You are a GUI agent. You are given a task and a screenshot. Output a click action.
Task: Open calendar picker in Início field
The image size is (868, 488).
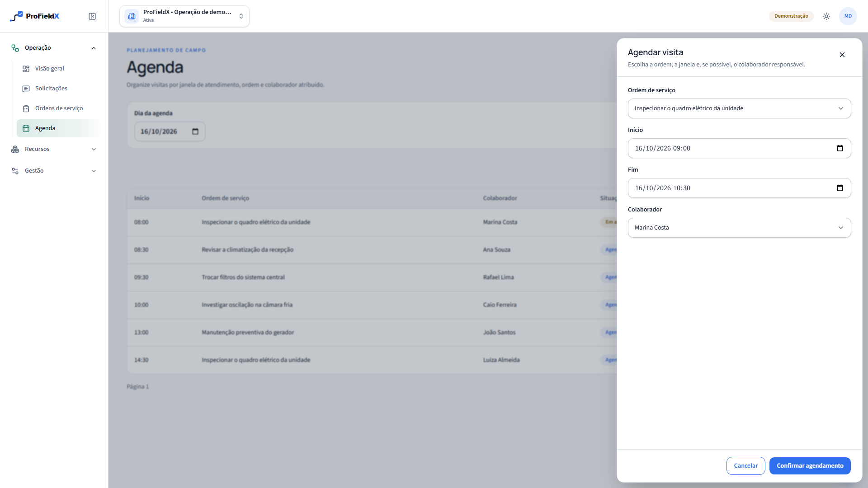tap(840, 148)
